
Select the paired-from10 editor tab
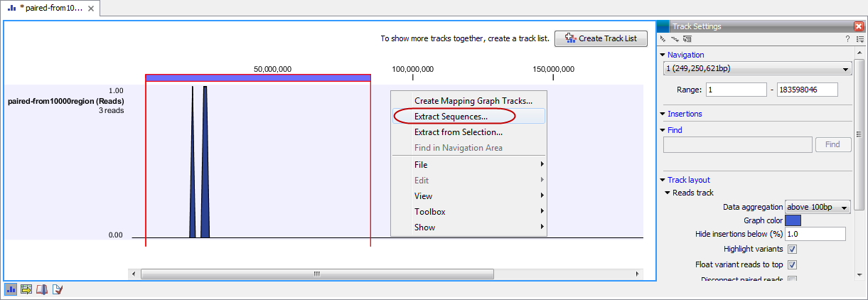click(x=50, y=9)
